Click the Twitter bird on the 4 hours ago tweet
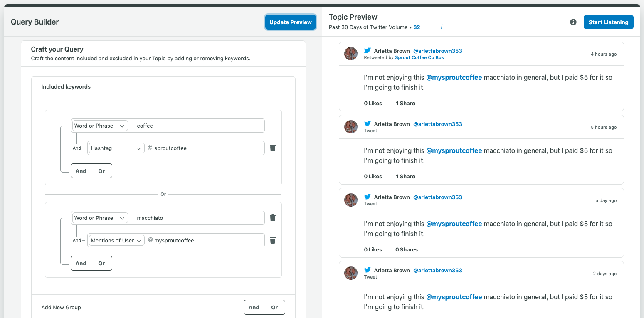 coord(368,51)
